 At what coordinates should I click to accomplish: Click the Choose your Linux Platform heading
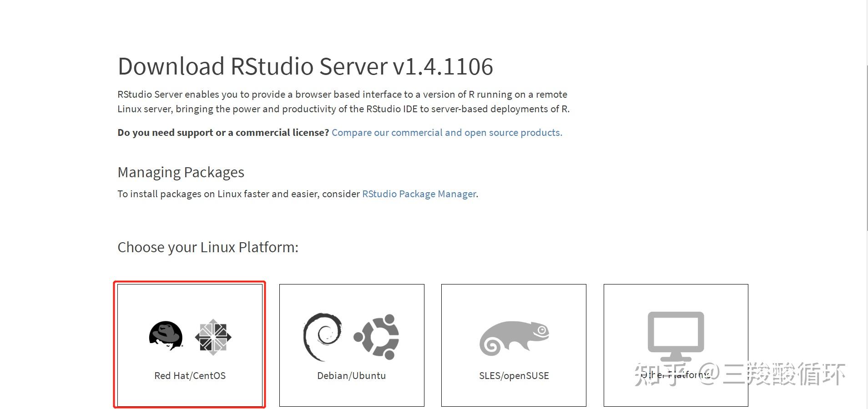[x=207, y=247]
